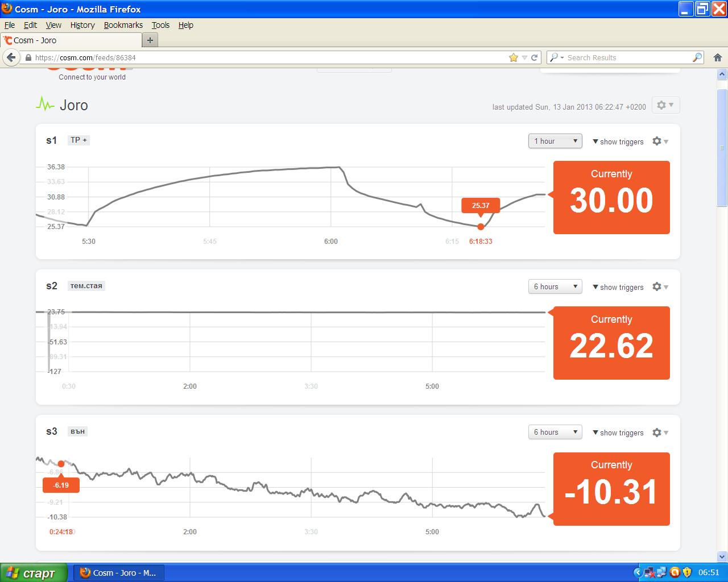728x582 pixels.
Task: Click 'last updated Sun, 13 Jan 2013' text
Action: (569, 107)
